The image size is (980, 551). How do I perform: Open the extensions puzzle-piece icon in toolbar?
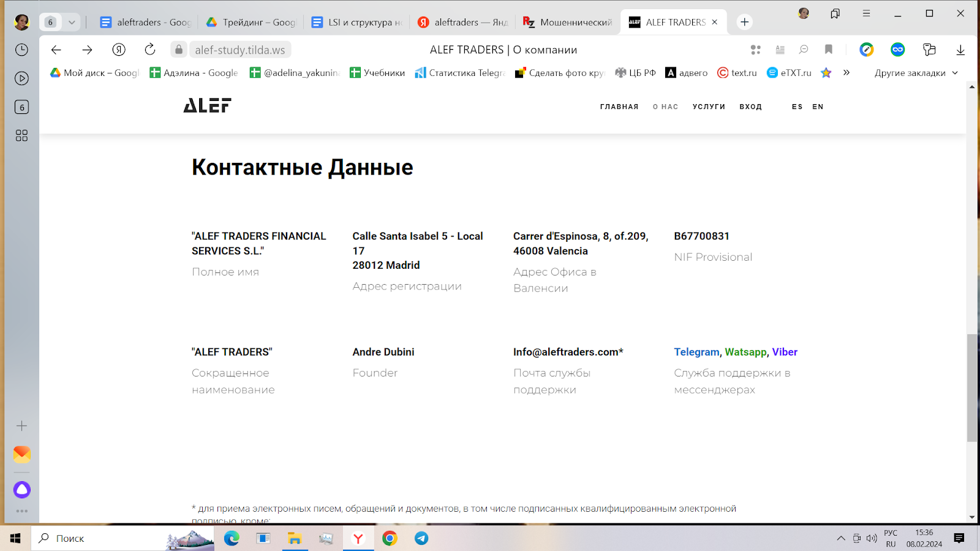929,50
